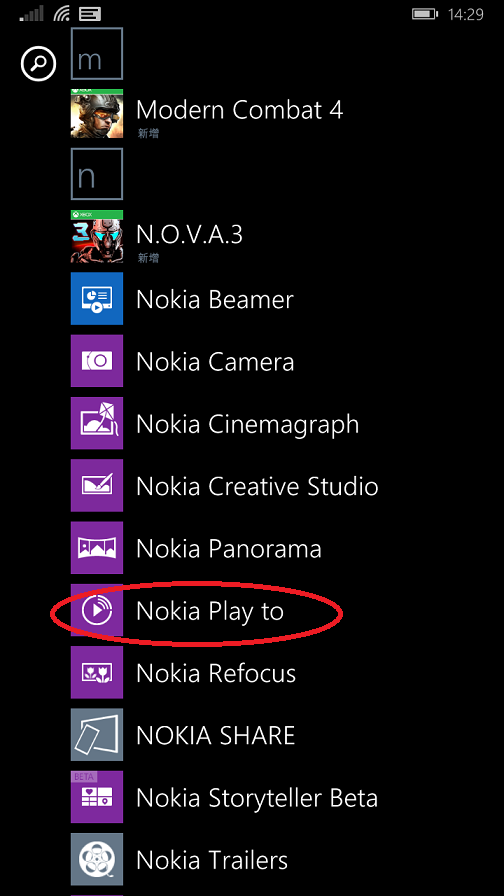Open the Nokia Refocus tile icon
504x896 pixels.
pyautogui.click(x=97, y=672)
